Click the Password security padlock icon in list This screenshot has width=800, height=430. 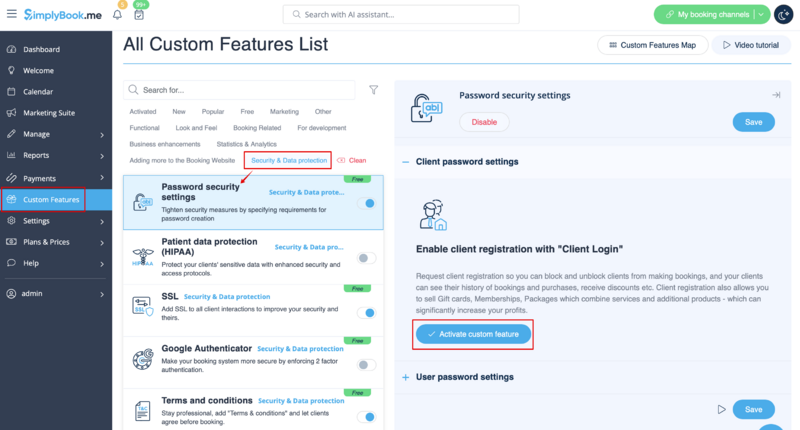click(143, 203)
